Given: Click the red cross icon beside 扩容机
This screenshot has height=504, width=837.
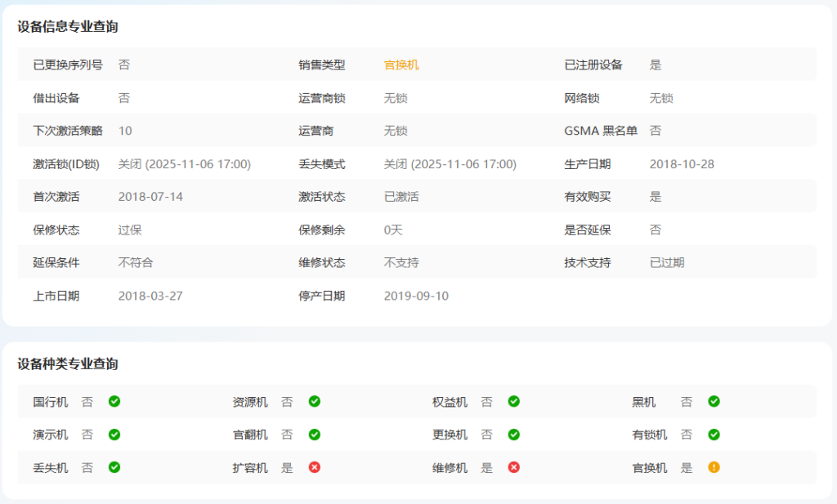Looking at the screenshot, I should coord(315,467).
